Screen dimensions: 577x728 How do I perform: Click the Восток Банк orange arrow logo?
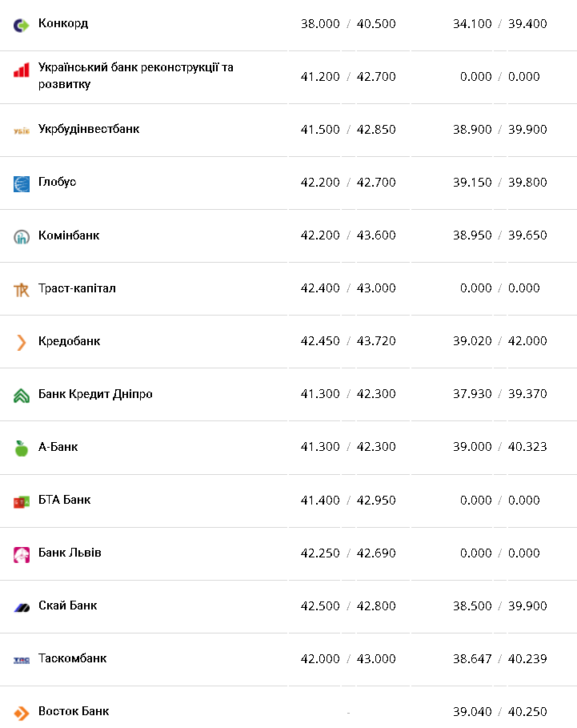click(x=22, y=713)
